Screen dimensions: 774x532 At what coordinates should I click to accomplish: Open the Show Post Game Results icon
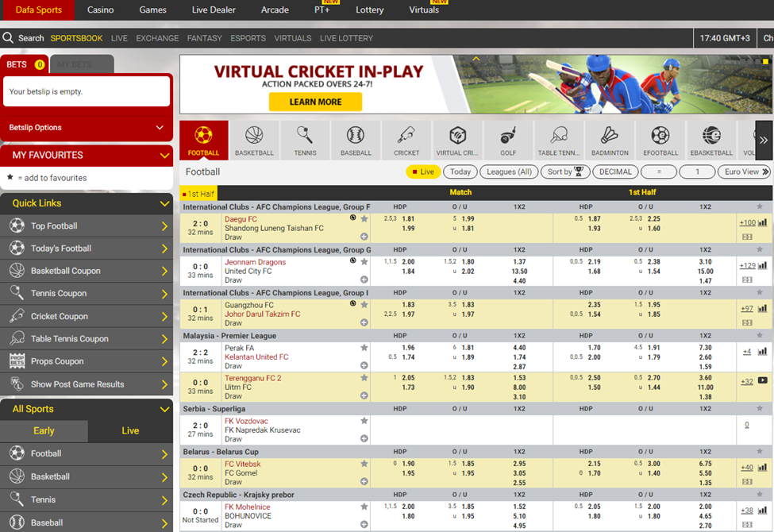pos(17,384)
